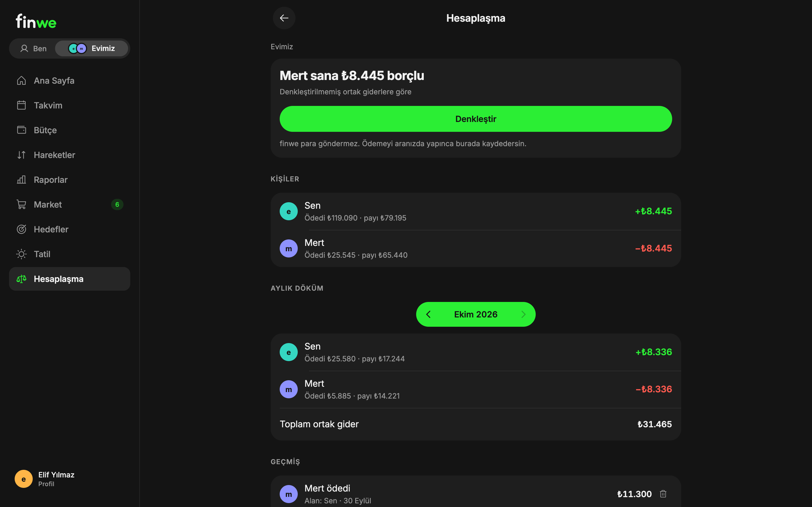Switch to Ben personal view
Viewport: 812px width, 507px height.
coord(33,49)
